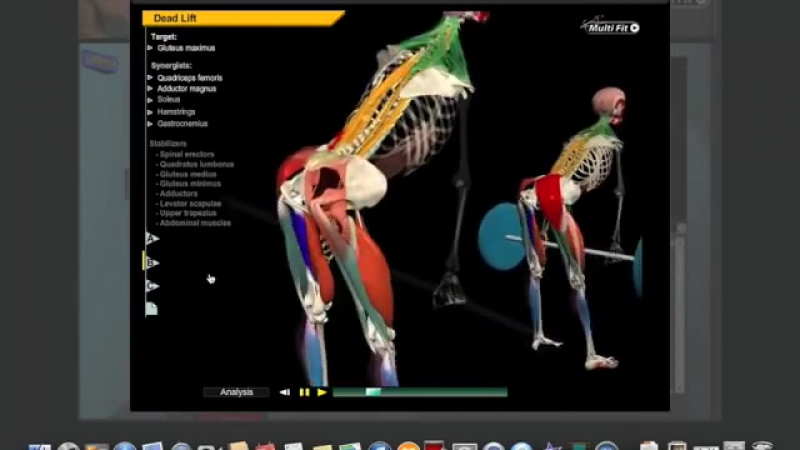Expand the Gluteus maximus arrow
The height and width of the screenshot is (450, 800).
[x=151, y=48]
